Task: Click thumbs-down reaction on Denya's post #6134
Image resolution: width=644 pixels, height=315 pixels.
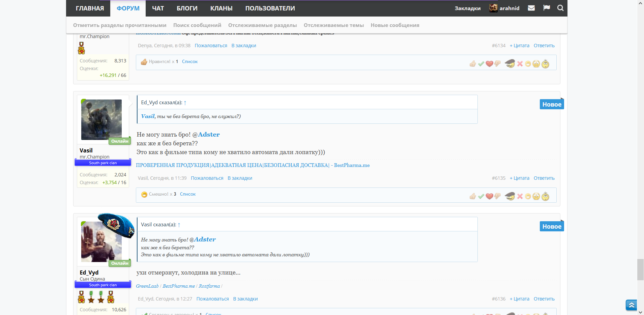Action: [497, 64]
